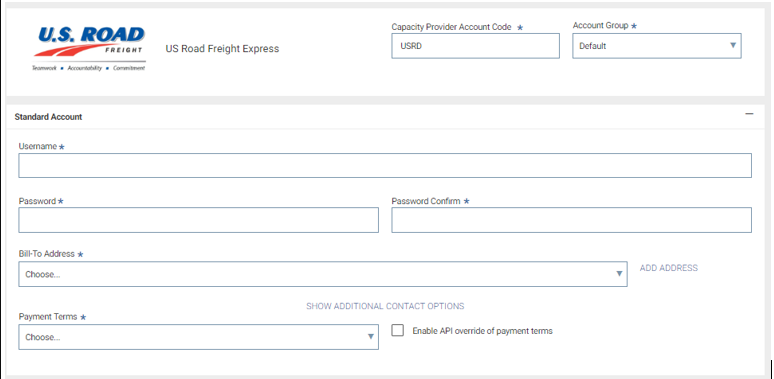This screenshot has height=379, width=774.
Task: Click the U.S. Road Freight logo
Action: tap(89, 48)
